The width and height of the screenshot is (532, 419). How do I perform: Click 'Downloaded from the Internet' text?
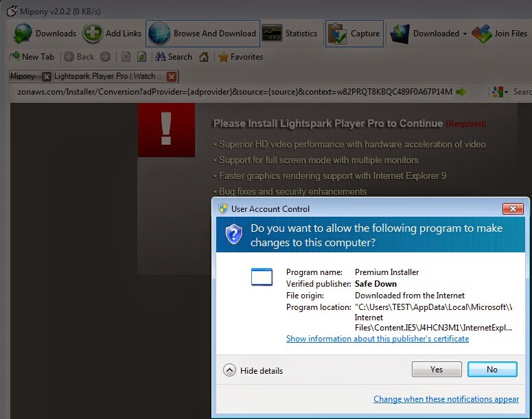coord(410,296)
